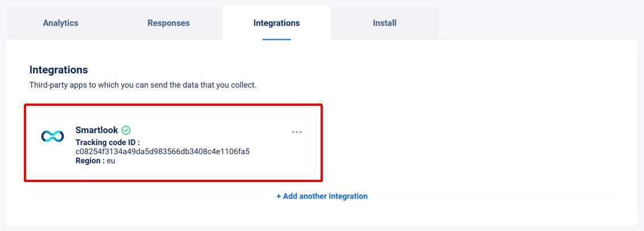The height and width of the screenshot is (231, 644).
Task: Click the blue underline beneath Integrations tab
Action: coord(276,39)
